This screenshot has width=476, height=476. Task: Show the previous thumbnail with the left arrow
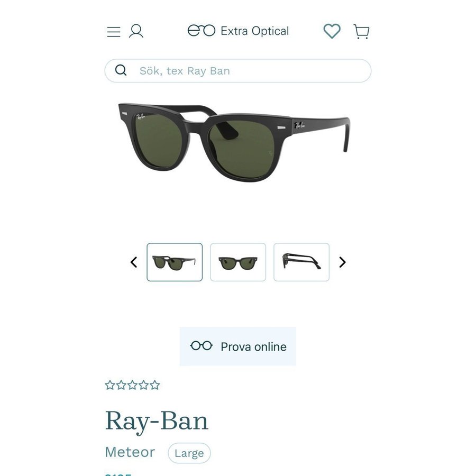point(134,262)
